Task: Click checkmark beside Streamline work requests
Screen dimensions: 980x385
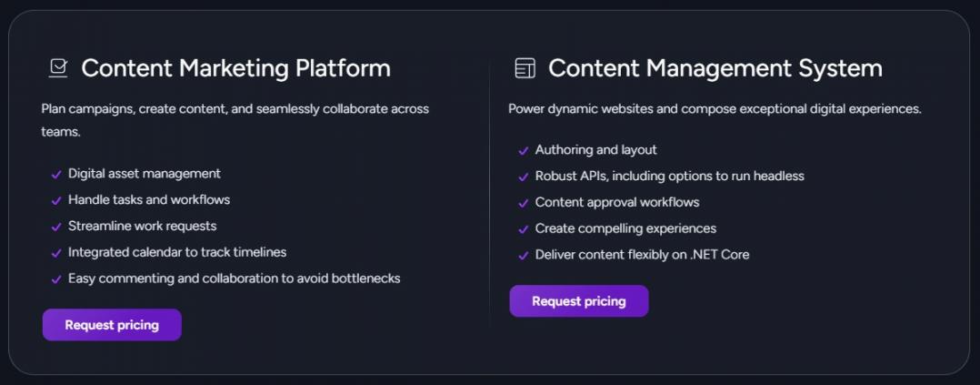Action: coord(56,227)
